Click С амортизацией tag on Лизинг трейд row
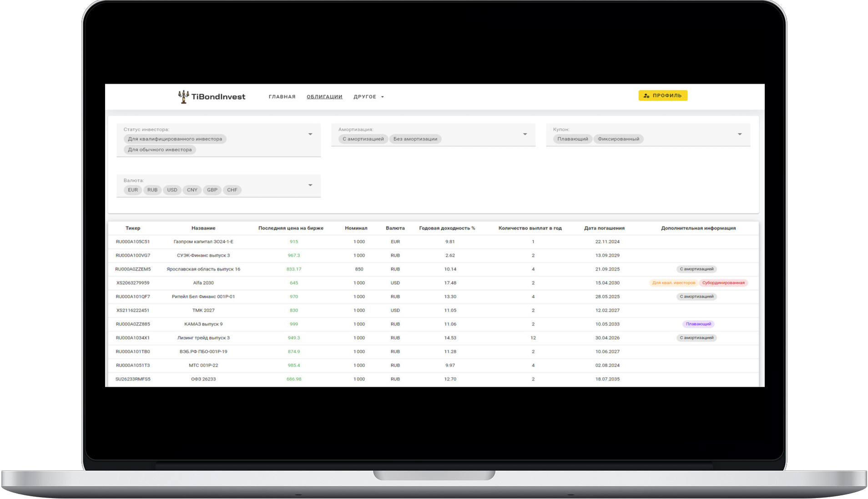Image resolution: width=868 pixels, height=499 pixels. coord(696,338)
